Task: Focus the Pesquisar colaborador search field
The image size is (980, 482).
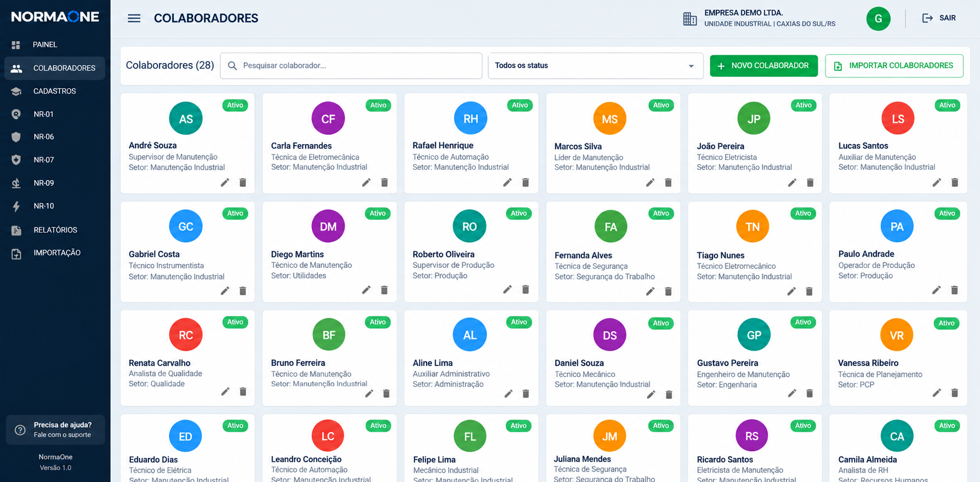Action: pyautogui.click(x=351, y=66)
